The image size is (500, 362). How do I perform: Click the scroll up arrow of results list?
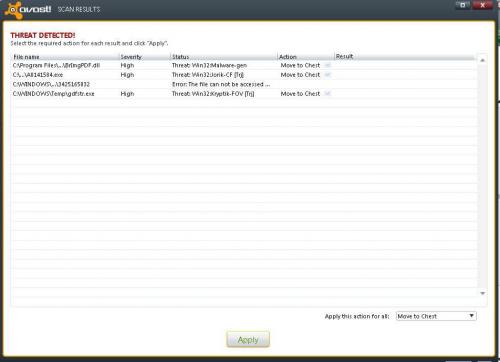click(482, 60)
